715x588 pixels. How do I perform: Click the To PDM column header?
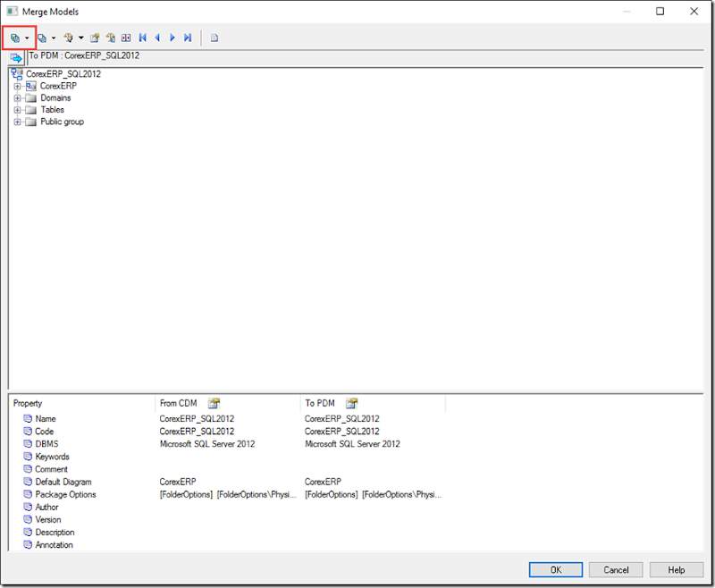[373, 403]
